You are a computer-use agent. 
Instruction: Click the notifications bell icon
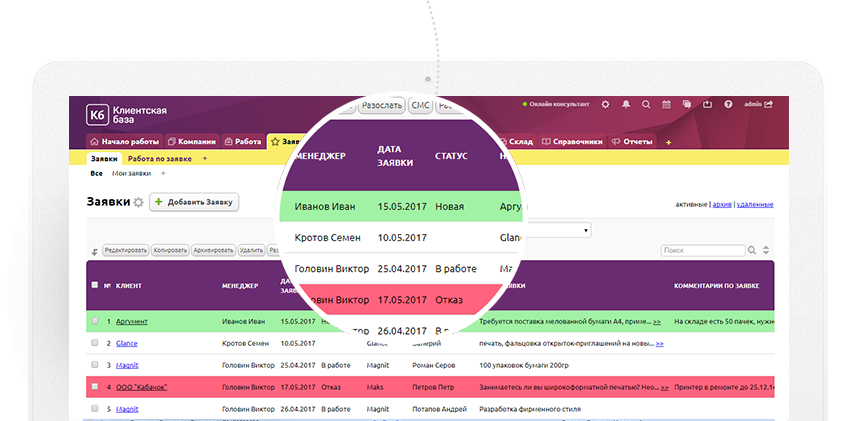click(x=626, y=104)
